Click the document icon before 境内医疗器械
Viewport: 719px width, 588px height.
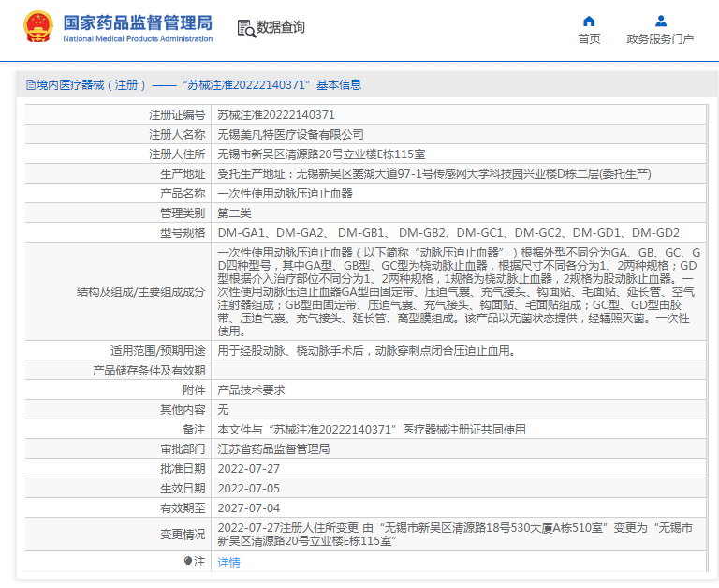click(x=31, y=85)
